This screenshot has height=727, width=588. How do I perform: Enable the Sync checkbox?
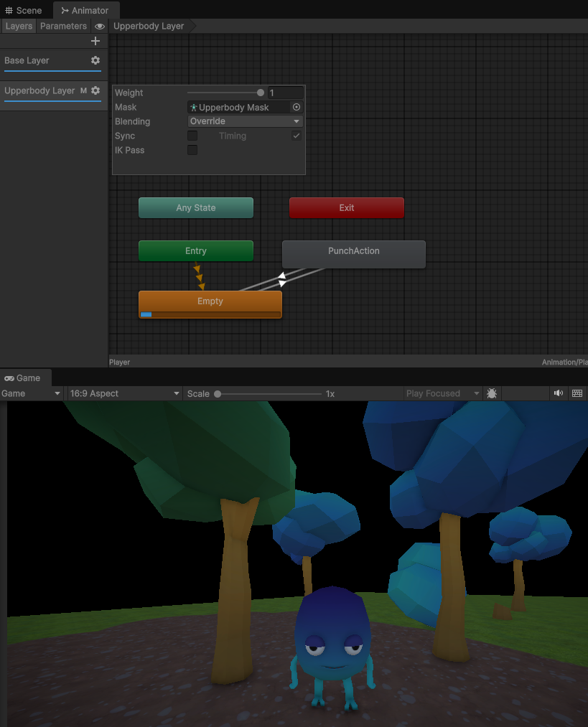192,136
